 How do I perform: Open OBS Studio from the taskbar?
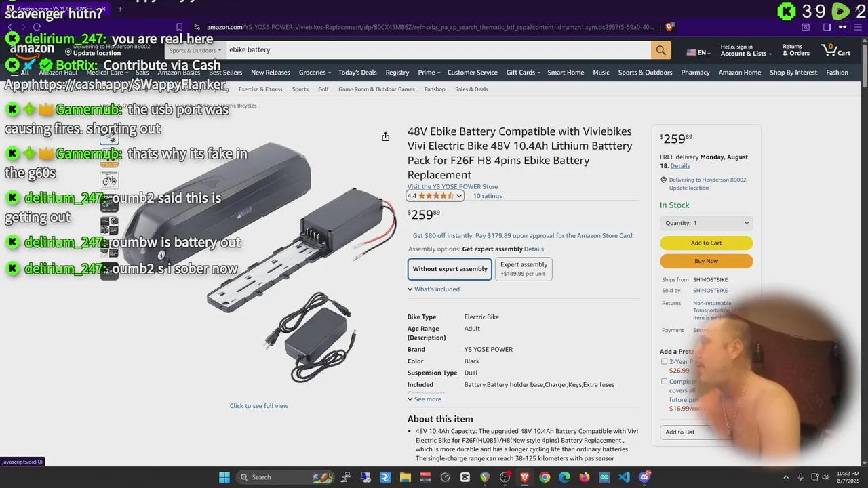point(505,477)
